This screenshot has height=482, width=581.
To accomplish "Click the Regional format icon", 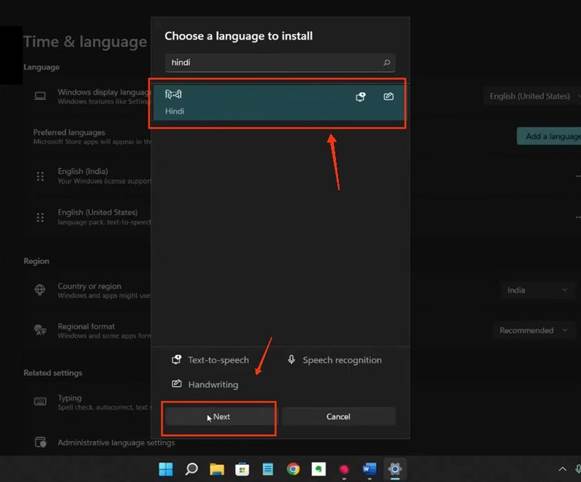I will coord(40,330).
